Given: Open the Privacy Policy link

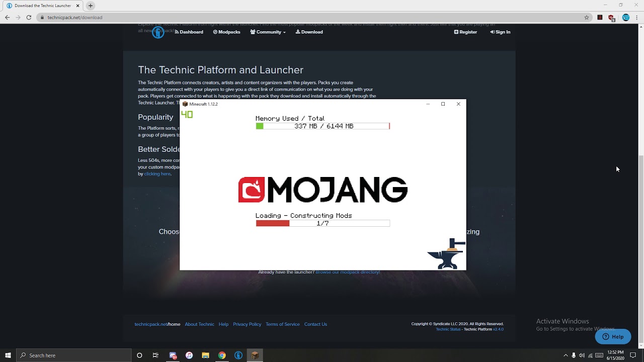Looking at the screenshot, I should 247,324.
